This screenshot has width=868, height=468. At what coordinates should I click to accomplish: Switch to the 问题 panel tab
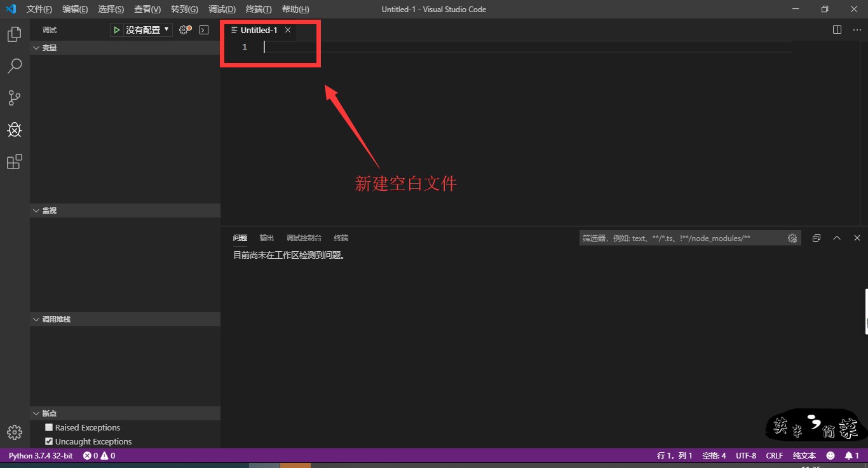(x=240, y=238)
